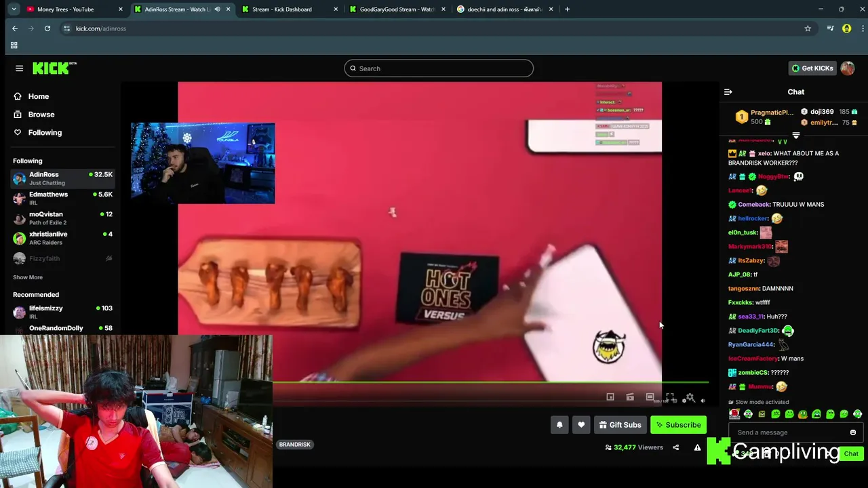
Task: Open the Kick hamburger sidebar menu
Action: coord(19,68)
